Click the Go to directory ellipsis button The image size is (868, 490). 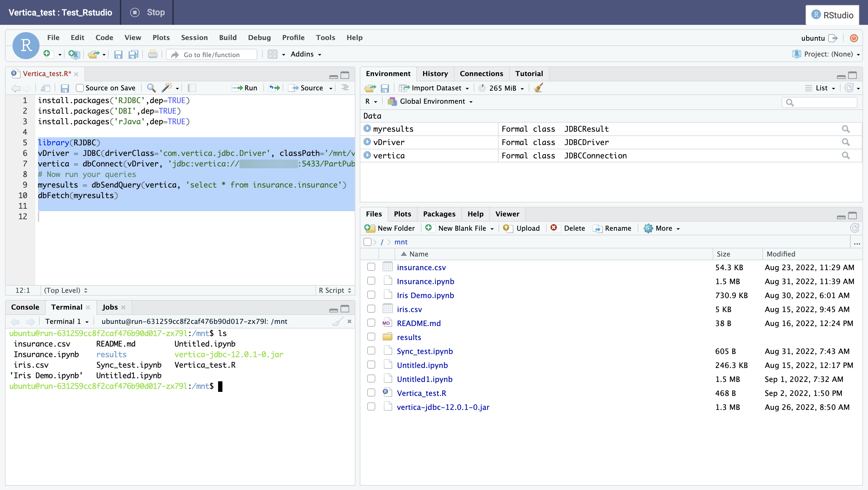tap(857, 243)
